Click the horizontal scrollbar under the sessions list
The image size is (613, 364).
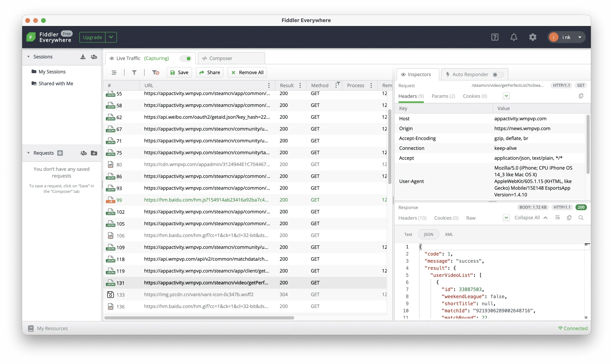pyautogui.click(x=199, y=318)
